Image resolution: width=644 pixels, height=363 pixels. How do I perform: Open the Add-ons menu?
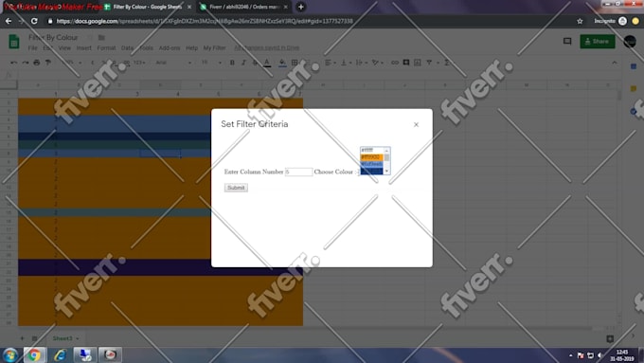(170, 48)
